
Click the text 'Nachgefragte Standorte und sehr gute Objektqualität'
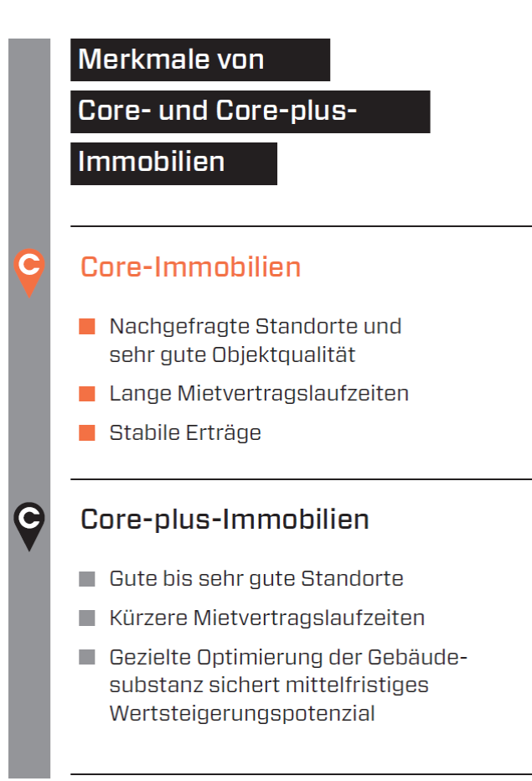(255, 340)
